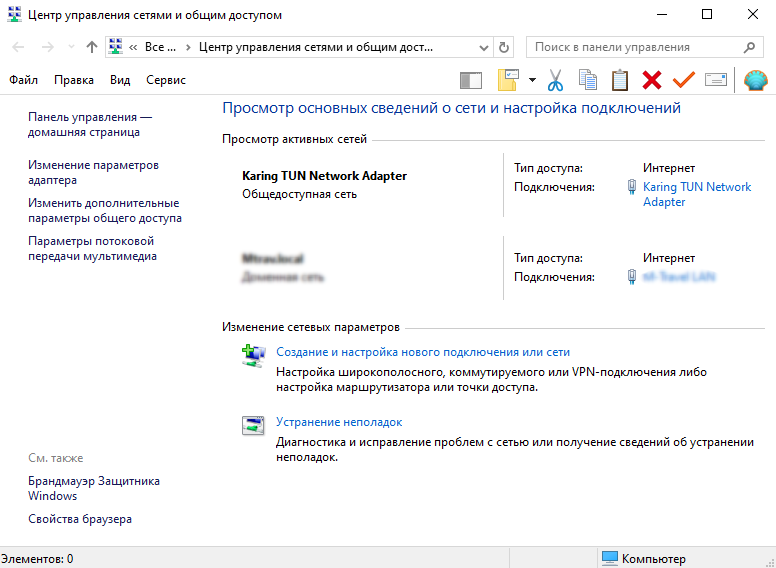Expand the arrow beside the folder icon
Viewport: 776px width, 568px height.
point(533,80)
